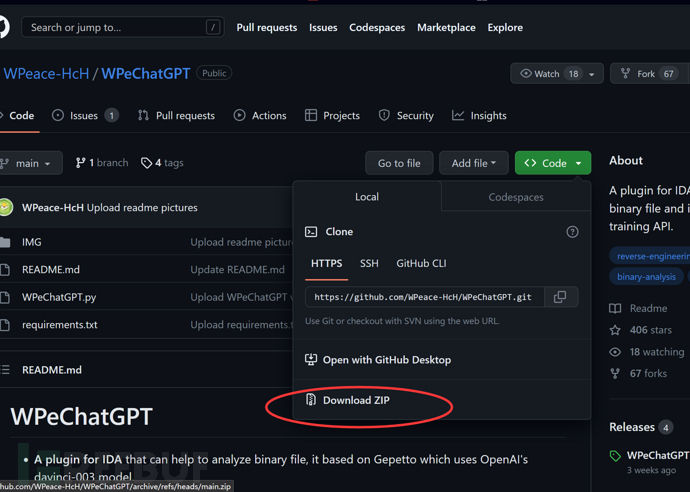Click Download ZIP
The image size is (690, 492).
tap(356, 400)
